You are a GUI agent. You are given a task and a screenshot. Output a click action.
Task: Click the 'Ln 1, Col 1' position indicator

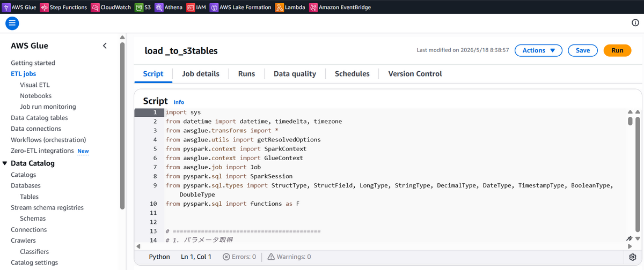pyautogui.click(x=196, y=257)
